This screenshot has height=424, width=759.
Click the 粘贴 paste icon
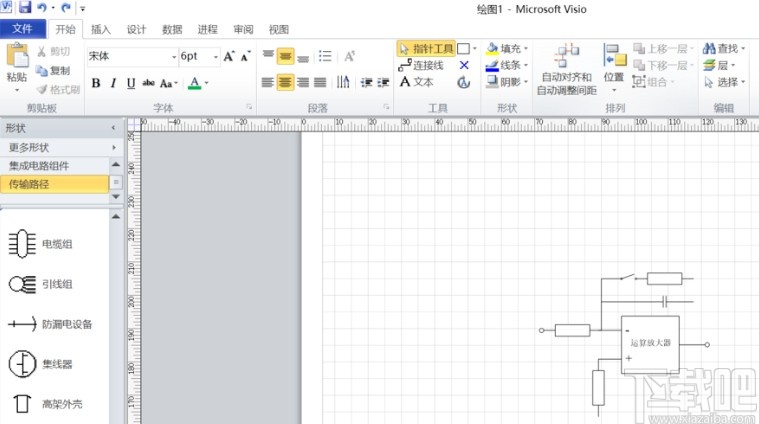[17, 55]
